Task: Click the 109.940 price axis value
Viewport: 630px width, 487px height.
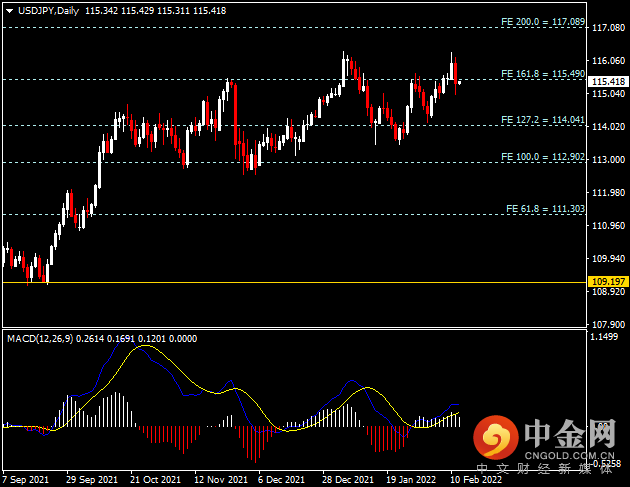Action: [608, 258]
